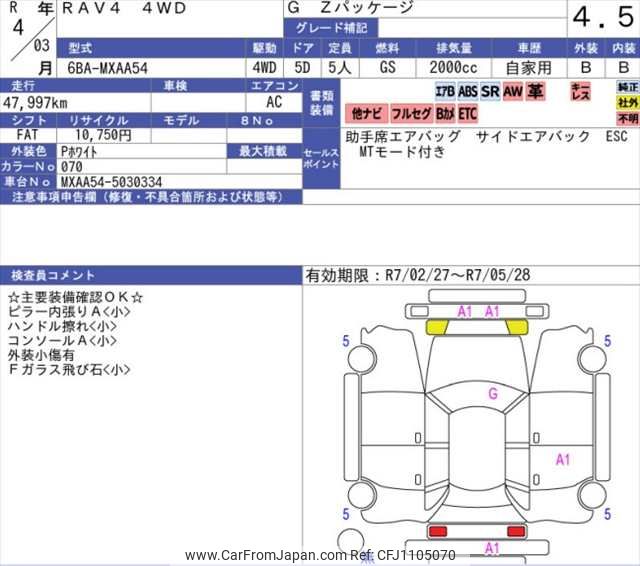Click the 革 leather seat badge

click(x=535, y=91)
